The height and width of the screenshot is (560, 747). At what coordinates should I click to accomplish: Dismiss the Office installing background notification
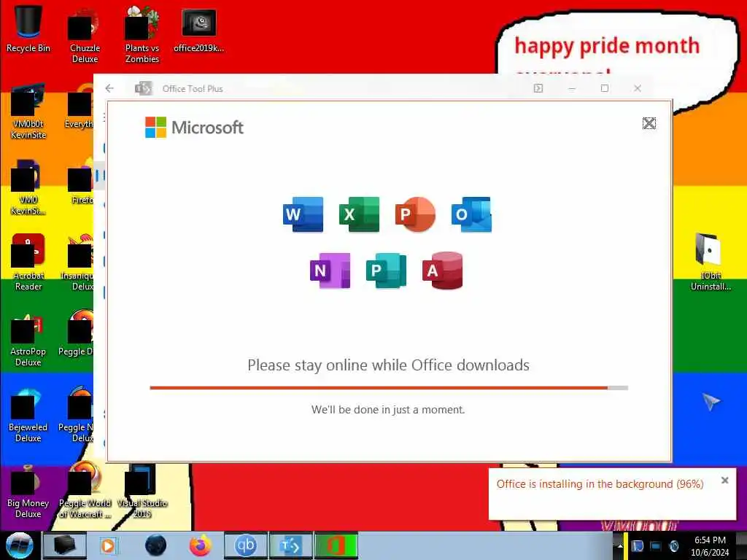[x=724, y=481]
